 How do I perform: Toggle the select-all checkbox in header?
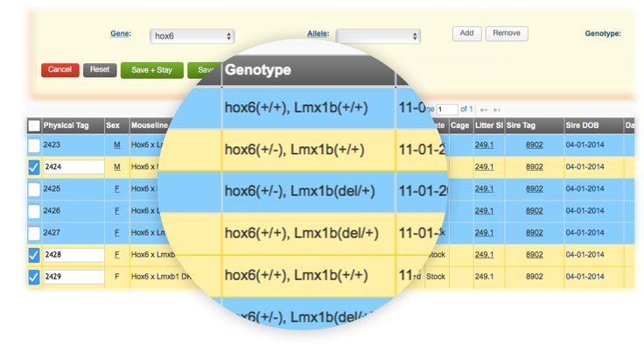coord(34,126)
